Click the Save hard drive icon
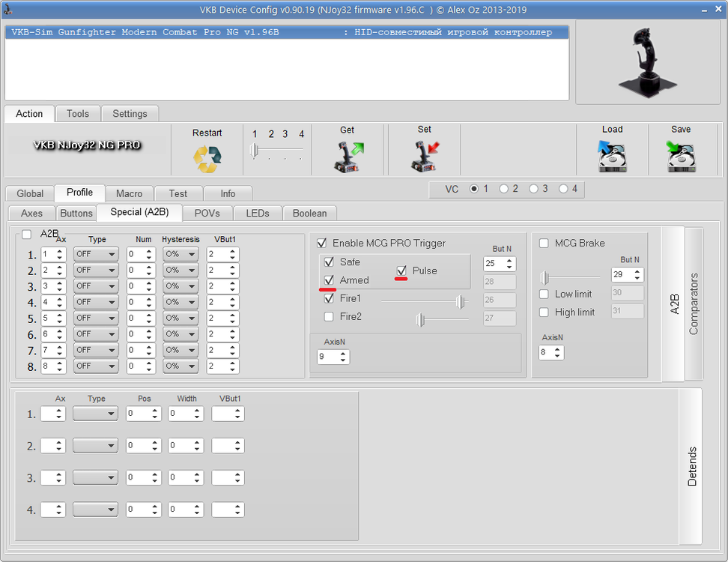Screen dimensions: 728x562 tap(681, 157)
